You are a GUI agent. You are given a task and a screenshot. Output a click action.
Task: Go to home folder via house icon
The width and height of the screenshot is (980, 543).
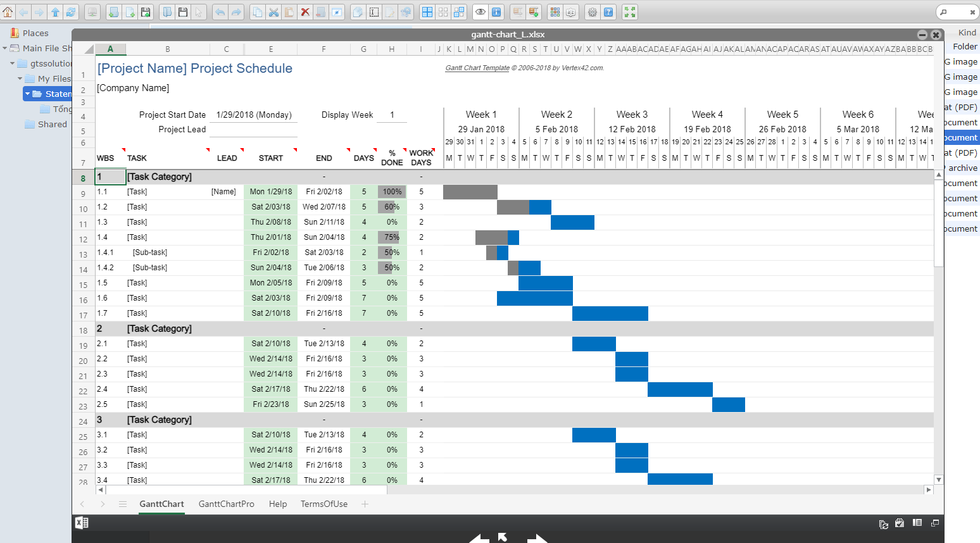coord(7,12)
